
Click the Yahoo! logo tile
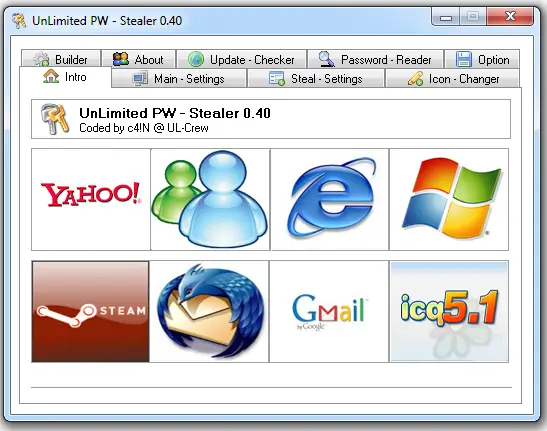tap(91, 199)
